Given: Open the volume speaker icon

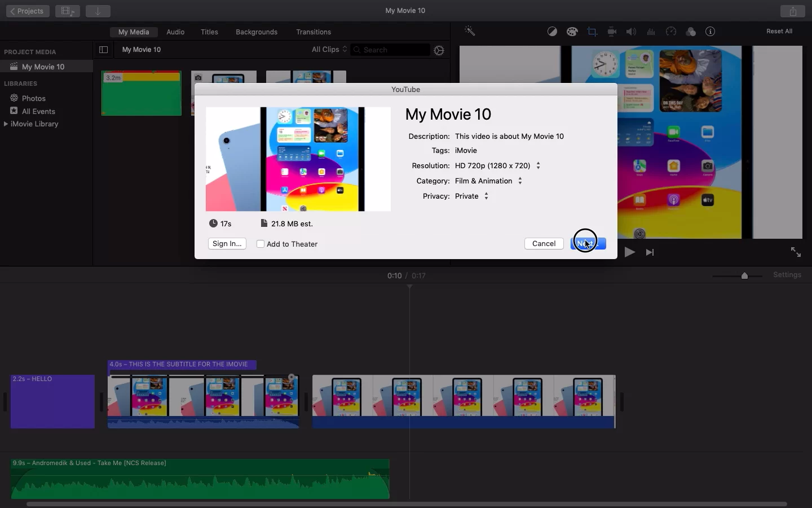Looking at the screenshot, I should tap(632, 32).
